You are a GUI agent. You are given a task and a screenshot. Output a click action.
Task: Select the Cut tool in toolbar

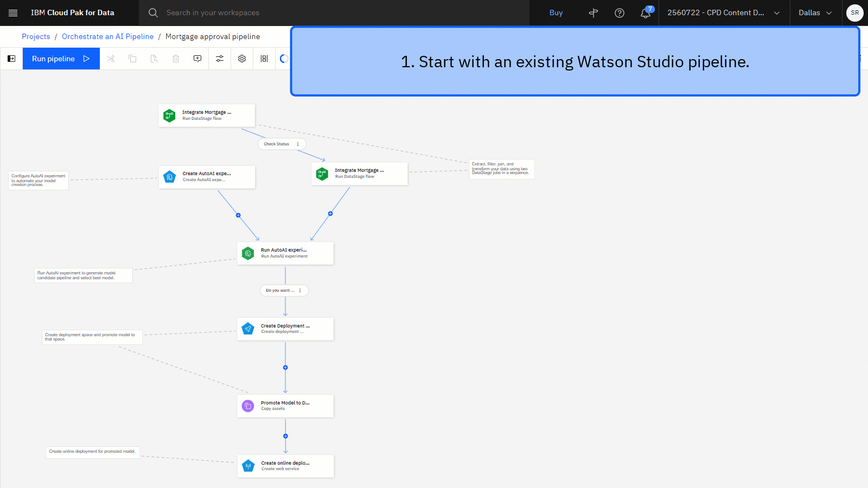coord(111,59)
